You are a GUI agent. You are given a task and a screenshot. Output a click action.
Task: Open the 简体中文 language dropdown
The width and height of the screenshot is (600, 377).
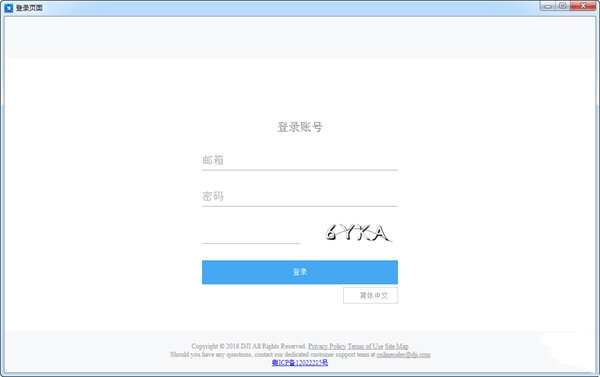pyautogui.click(x=370, y=295)
